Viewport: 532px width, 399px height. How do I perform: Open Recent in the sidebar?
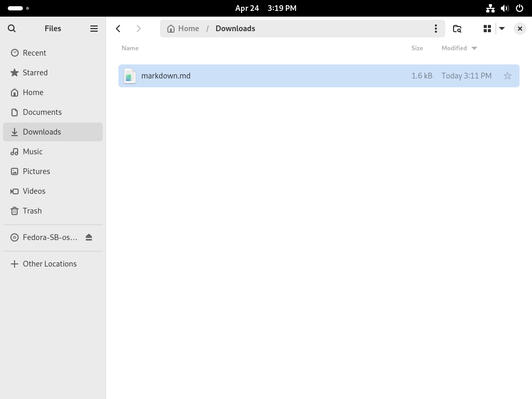click(x=53, y=53)
